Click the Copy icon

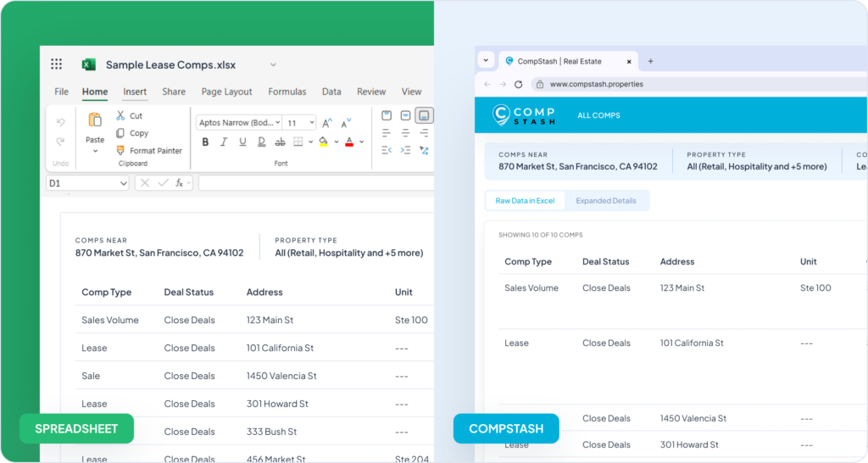click(x=120, y=133)
